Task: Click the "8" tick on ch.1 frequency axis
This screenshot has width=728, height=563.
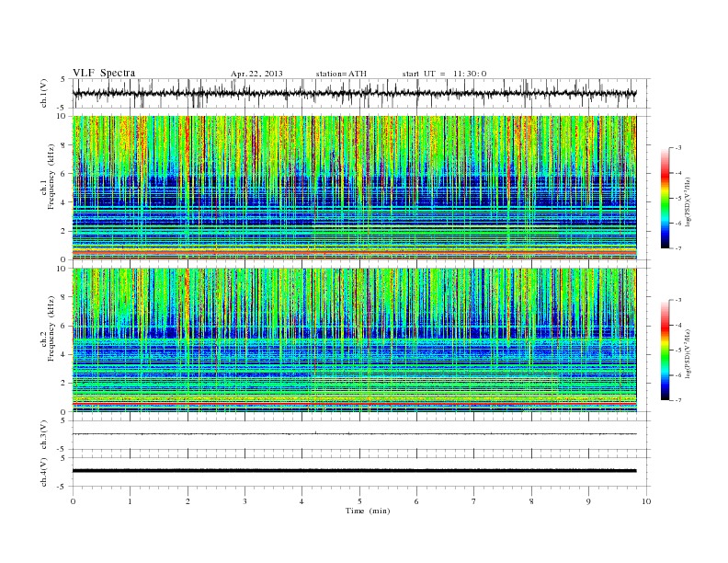Action: click(63, 145)
